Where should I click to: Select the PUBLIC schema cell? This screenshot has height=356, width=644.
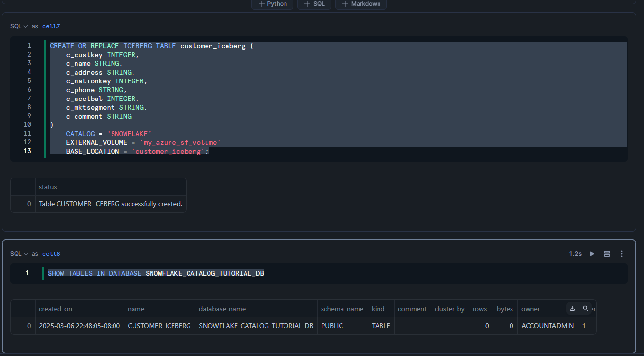[342, 326]
